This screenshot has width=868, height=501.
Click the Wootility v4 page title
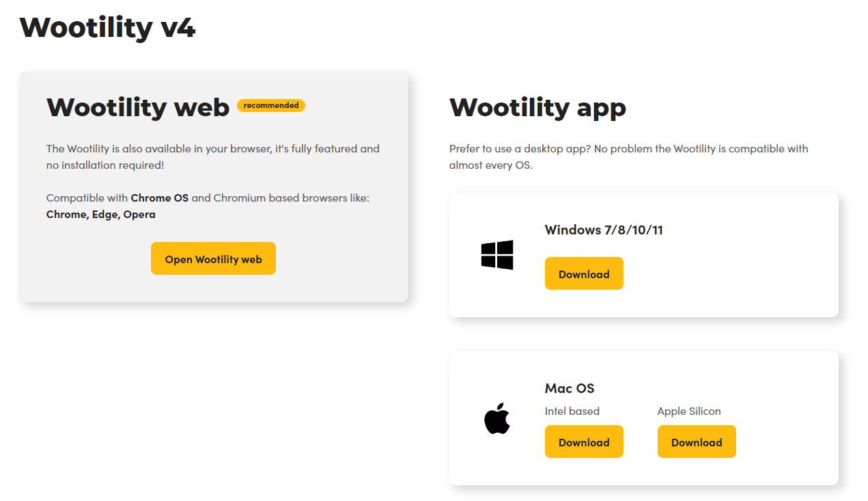point(108,27)
